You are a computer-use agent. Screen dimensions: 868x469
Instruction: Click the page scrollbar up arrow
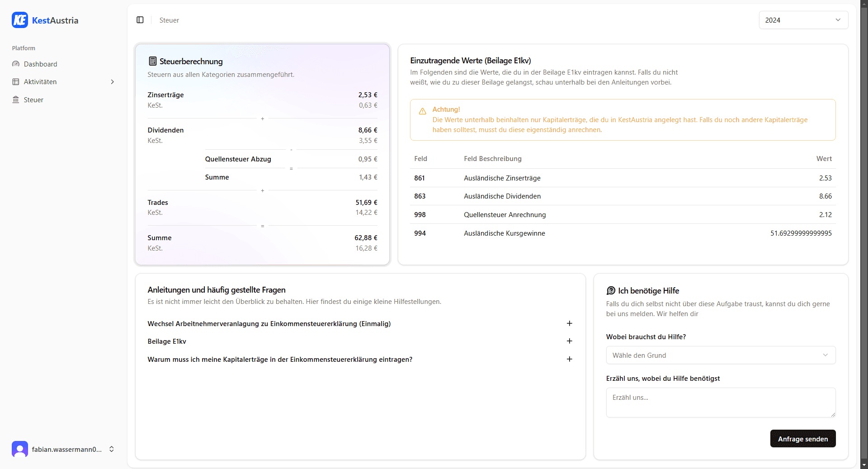click(864, 4)
